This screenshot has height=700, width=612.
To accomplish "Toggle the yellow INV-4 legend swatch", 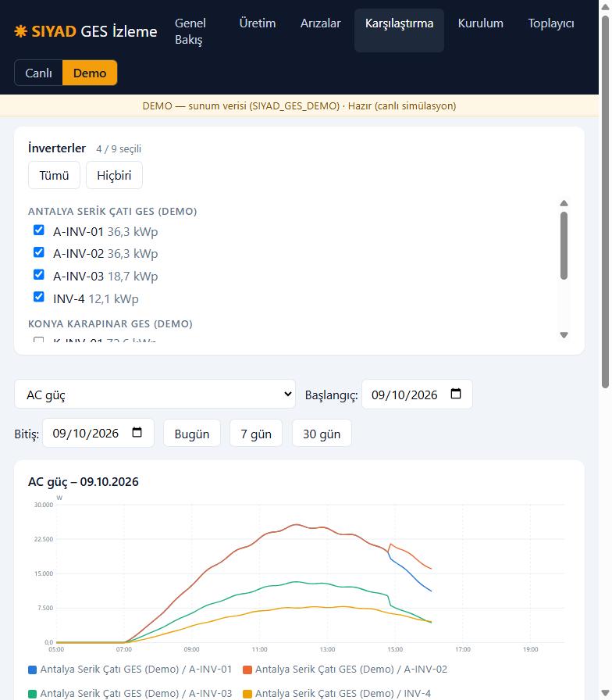I will click(x=247, y=694).
